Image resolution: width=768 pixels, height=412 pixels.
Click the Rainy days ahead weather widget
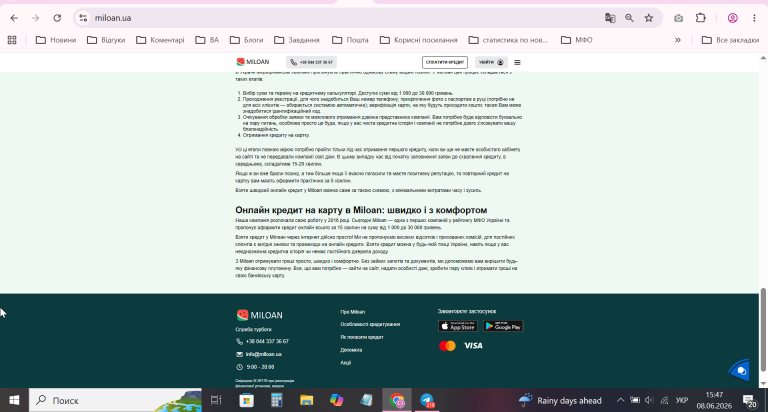point(560,400)
